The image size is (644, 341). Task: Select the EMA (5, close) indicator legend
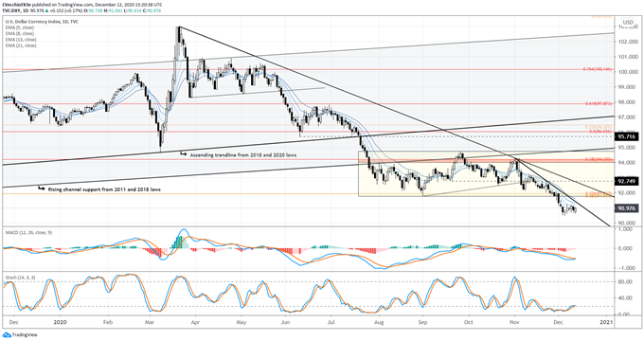click(x=20, y=27)
